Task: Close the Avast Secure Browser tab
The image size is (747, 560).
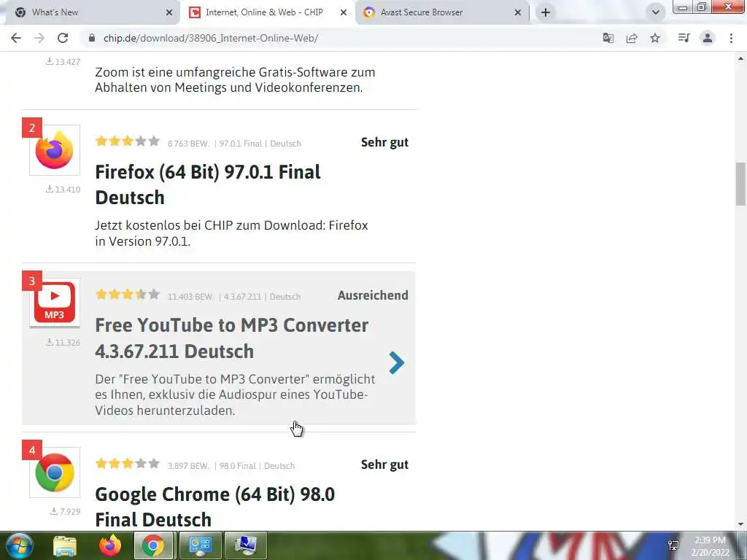Action: tap(518, 13)
